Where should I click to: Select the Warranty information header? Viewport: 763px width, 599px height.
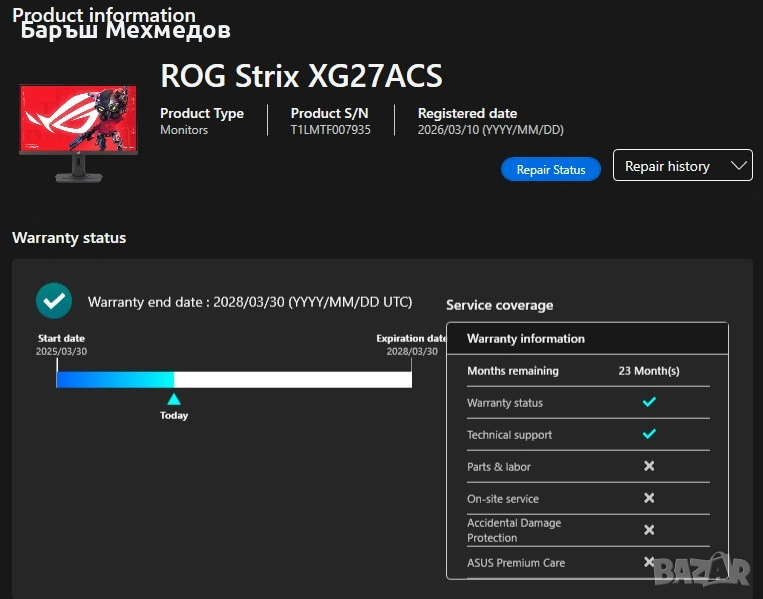pos(526,338)
